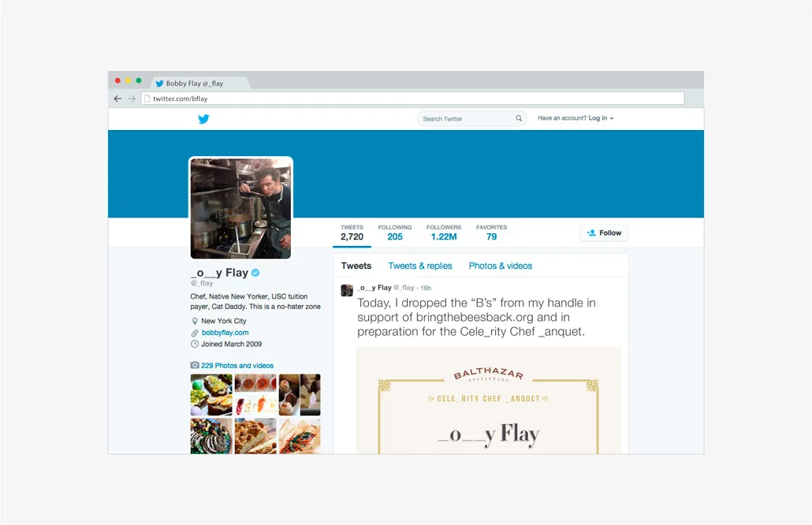Click the verified badge next to Flay
812x525 pixels.
[255, 272]
